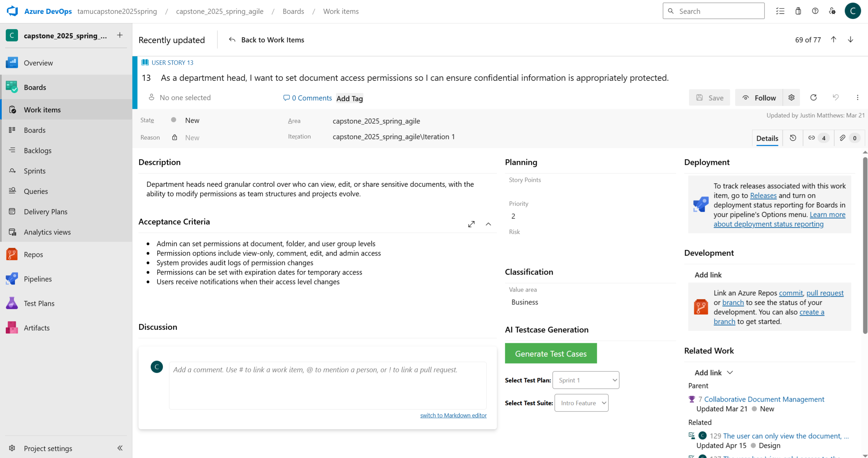
Task: Go to next work item arrow
Action: point(850,40)
